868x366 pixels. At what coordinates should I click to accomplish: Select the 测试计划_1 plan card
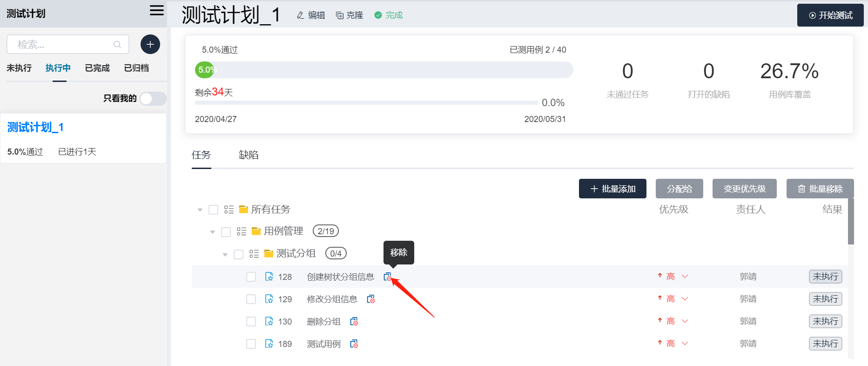click(x=83, y=138)
